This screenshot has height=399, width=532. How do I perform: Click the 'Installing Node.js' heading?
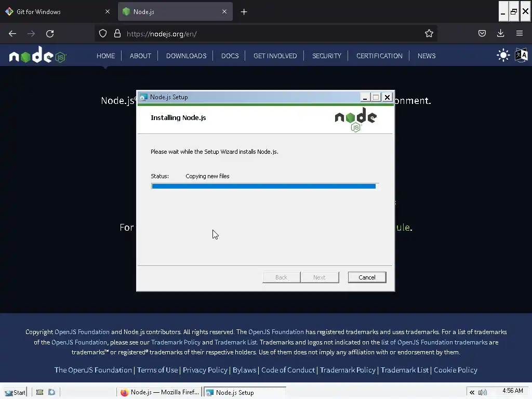click(x=178, y=117)
